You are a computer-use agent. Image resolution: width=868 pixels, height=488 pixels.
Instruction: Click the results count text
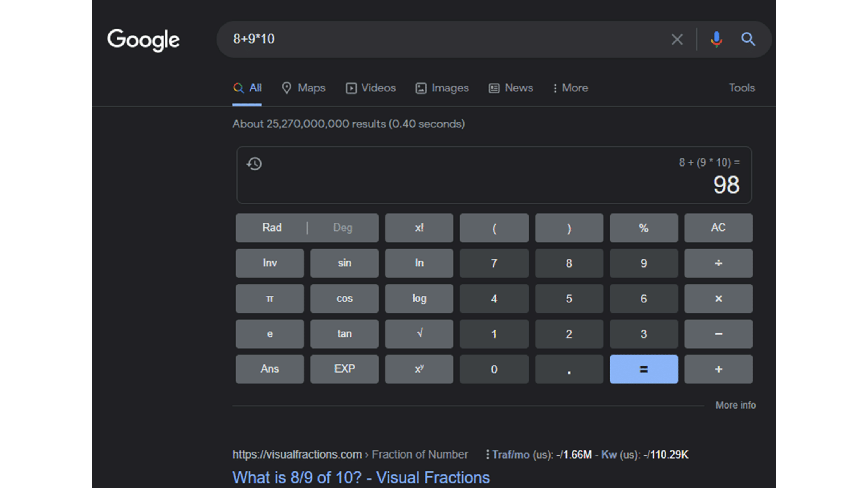[348, 124]
